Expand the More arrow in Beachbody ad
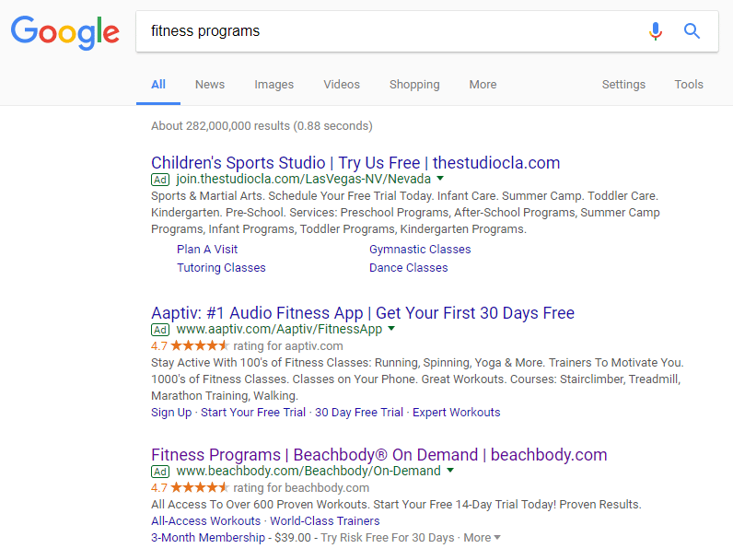Image resolution: width=733 pixels, height=560 pixels. tap(496, 538)
